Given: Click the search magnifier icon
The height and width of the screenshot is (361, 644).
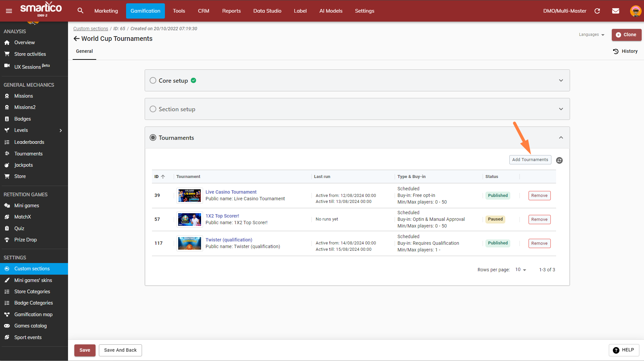Looking at the screenshot, I should pyautogui.click(x=80, y=11).
